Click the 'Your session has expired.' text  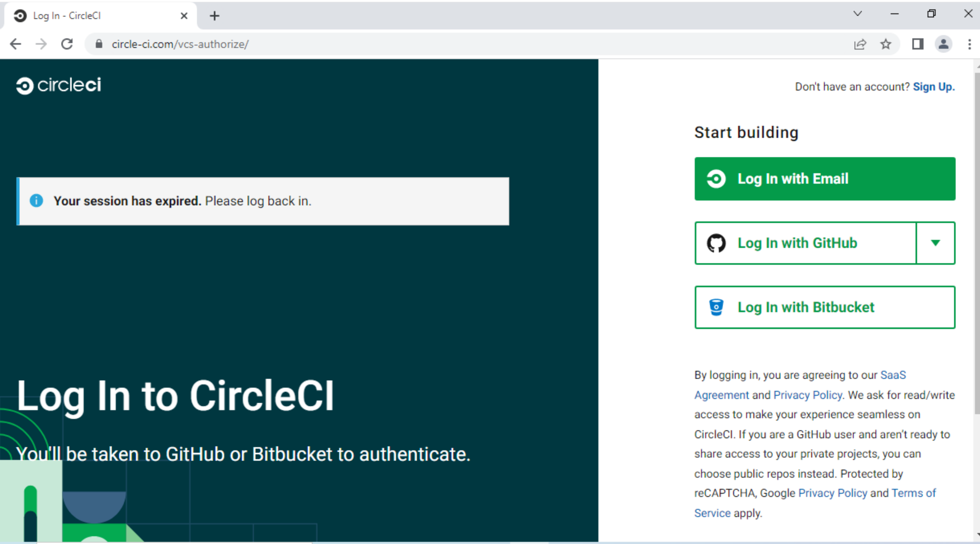(127, 201)
